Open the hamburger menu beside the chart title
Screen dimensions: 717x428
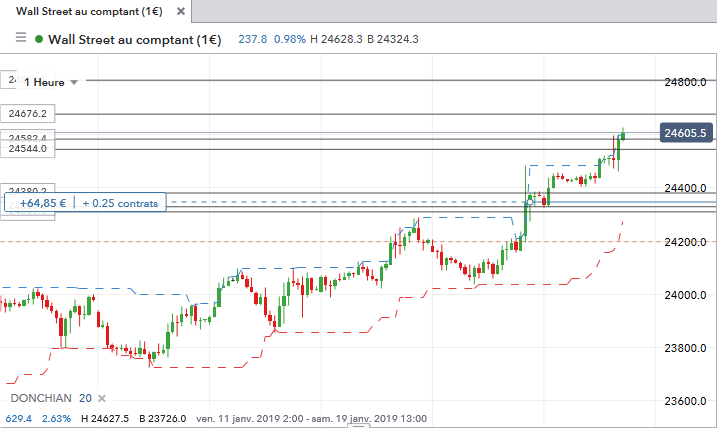coord(20,39)
